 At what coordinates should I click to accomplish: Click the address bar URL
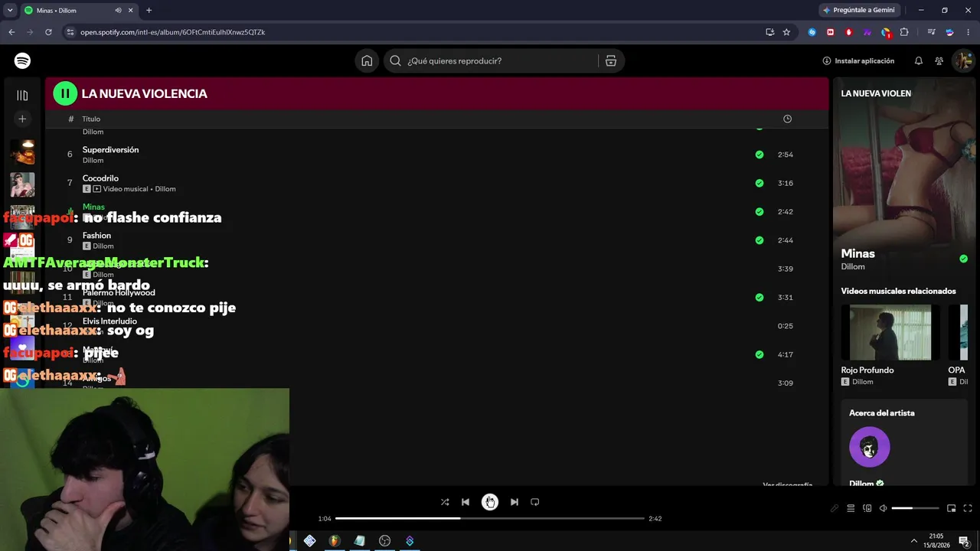pyautogui.click(x=173, y=32)
